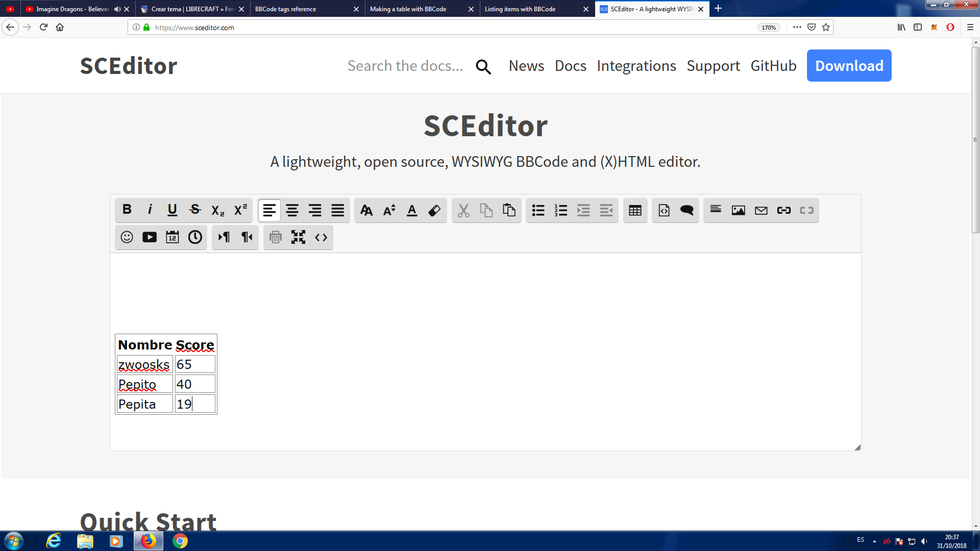Copy selection using copy icon
This screenshot has height=551, width=980.
tap(486, 210)
